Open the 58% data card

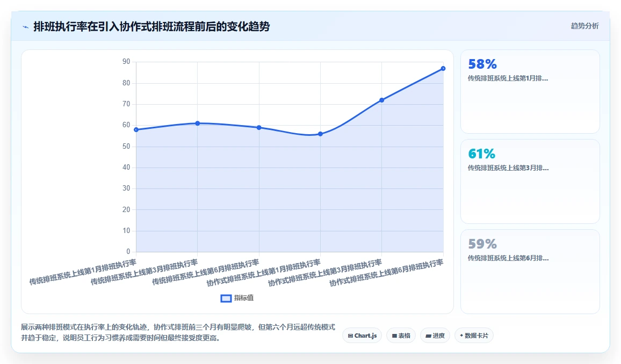click(x=530, y=91)
